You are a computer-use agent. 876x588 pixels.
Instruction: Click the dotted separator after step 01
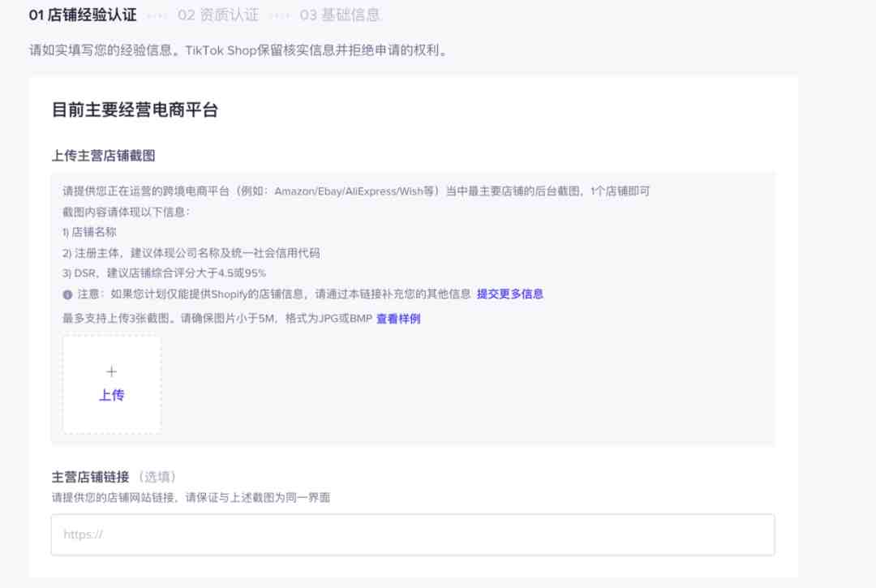tap(157, 15)
